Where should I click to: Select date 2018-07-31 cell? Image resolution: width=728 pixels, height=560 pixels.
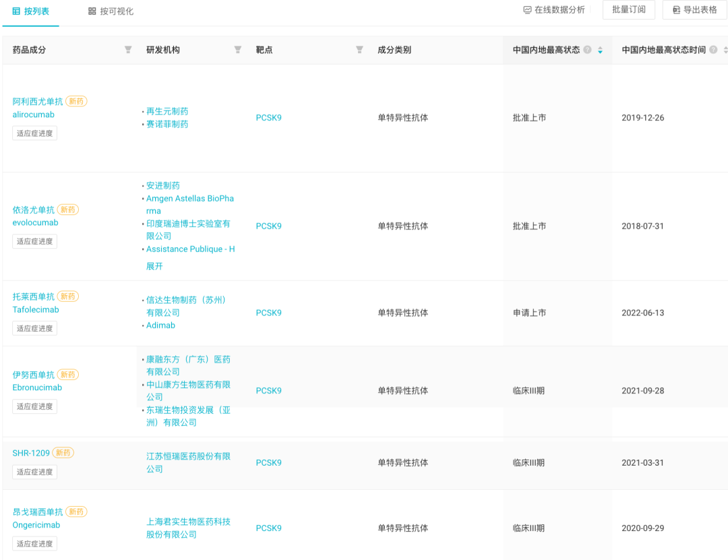tap(643, 226)
